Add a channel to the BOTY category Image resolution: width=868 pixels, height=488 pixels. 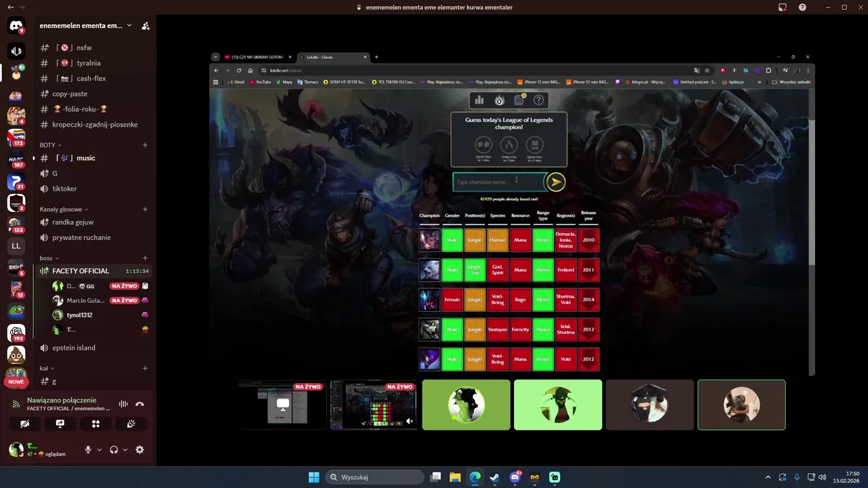[x=145, y=145]
